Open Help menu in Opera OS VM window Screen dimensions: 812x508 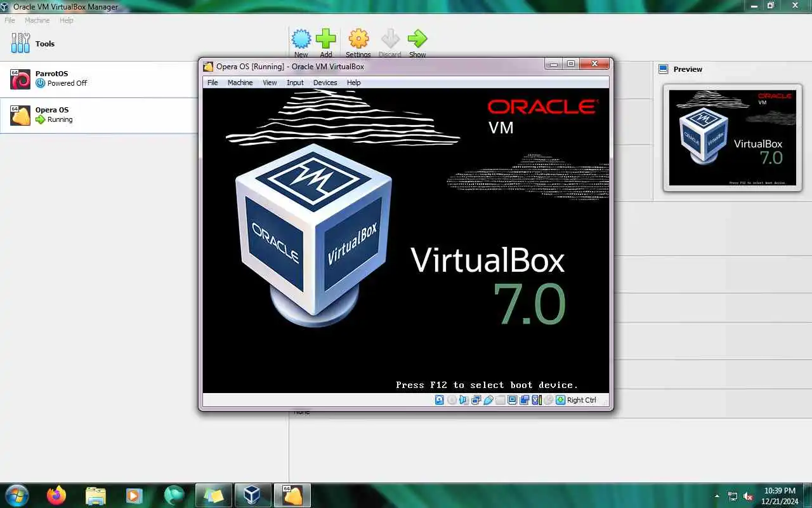[354, 83]
